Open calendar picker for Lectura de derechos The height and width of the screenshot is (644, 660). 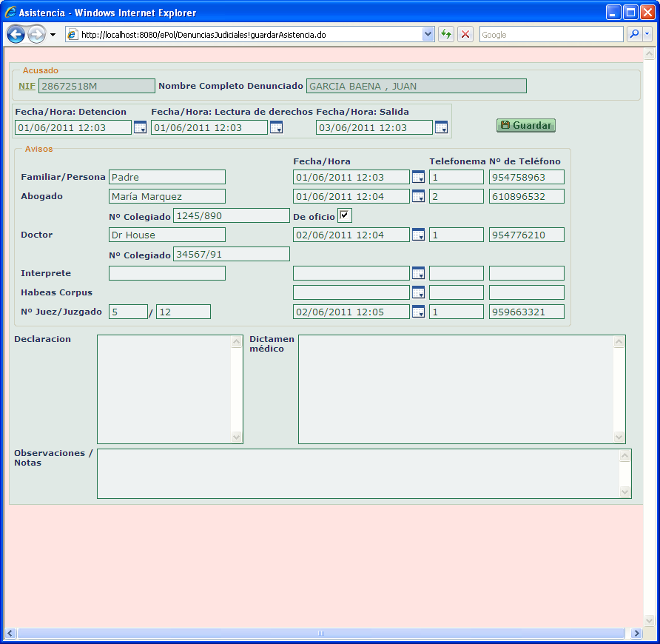(276, 128)
